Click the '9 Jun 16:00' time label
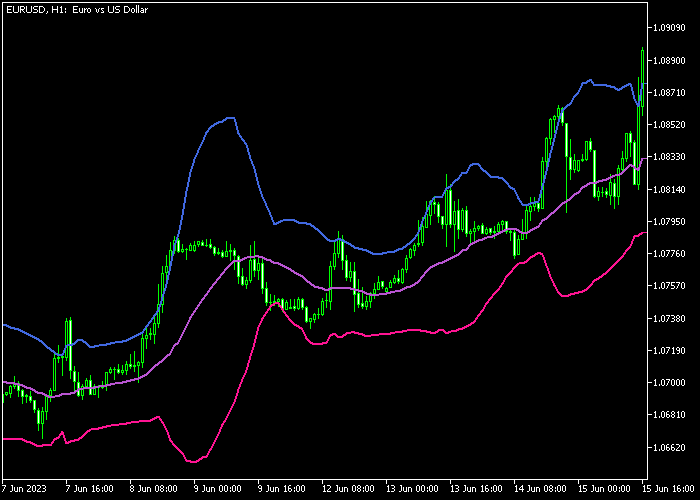The height and width of the screenshot is (500, 700). (282, 489)
